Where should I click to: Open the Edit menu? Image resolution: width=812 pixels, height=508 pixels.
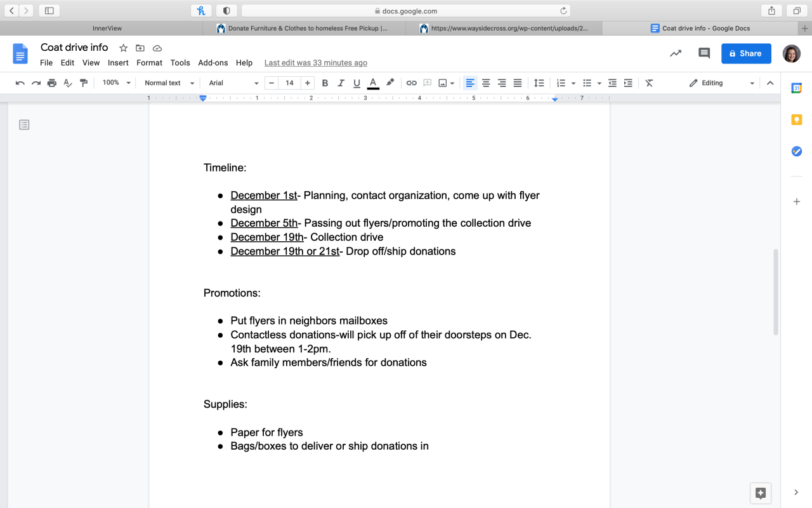coord(67,63)
